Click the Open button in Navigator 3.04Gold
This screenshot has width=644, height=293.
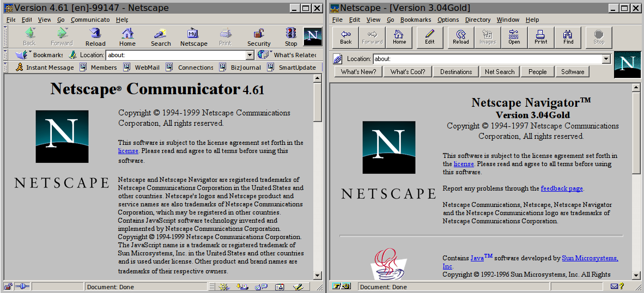point(514,38)
